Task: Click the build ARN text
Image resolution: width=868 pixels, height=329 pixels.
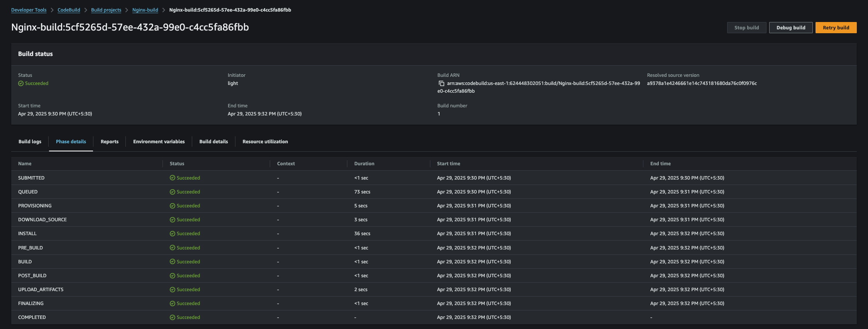Action: coord(540,87)
